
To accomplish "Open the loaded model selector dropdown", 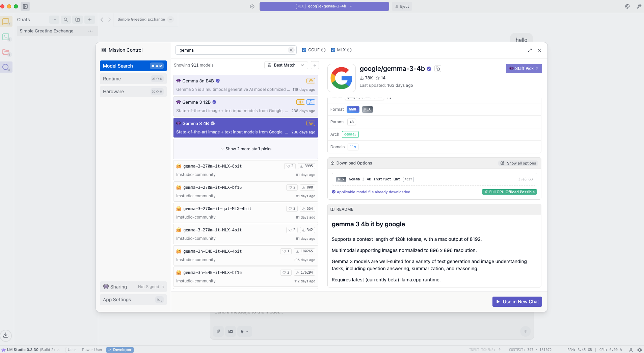I will [324, 6].
